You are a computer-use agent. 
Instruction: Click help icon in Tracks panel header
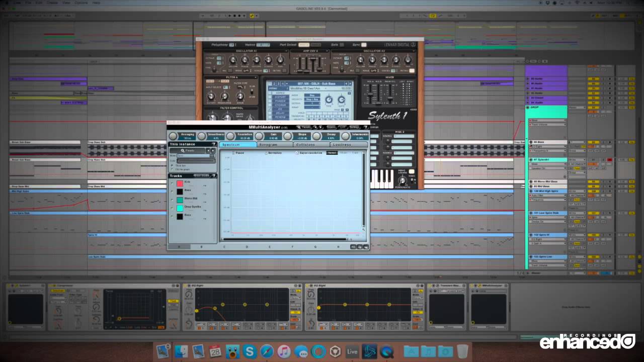click(214, 175)
